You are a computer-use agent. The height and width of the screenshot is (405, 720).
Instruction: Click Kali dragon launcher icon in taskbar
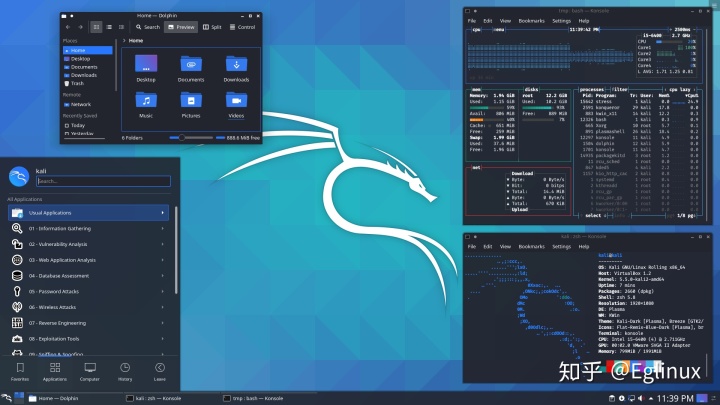click(x=6, y=398)
